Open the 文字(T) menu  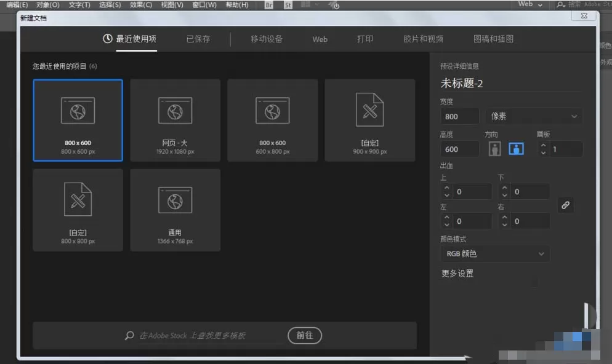pyautogui.click(x=79, y=5)
